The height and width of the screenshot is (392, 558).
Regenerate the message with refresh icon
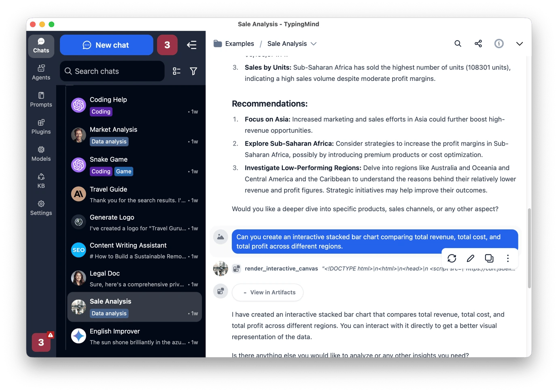coord(452,258)
